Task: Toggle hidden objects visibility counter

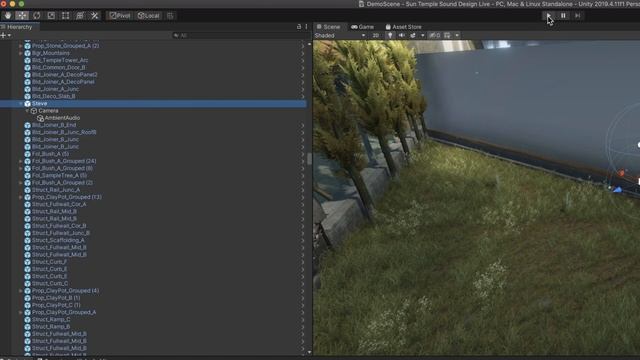Action: click(435, 36)
